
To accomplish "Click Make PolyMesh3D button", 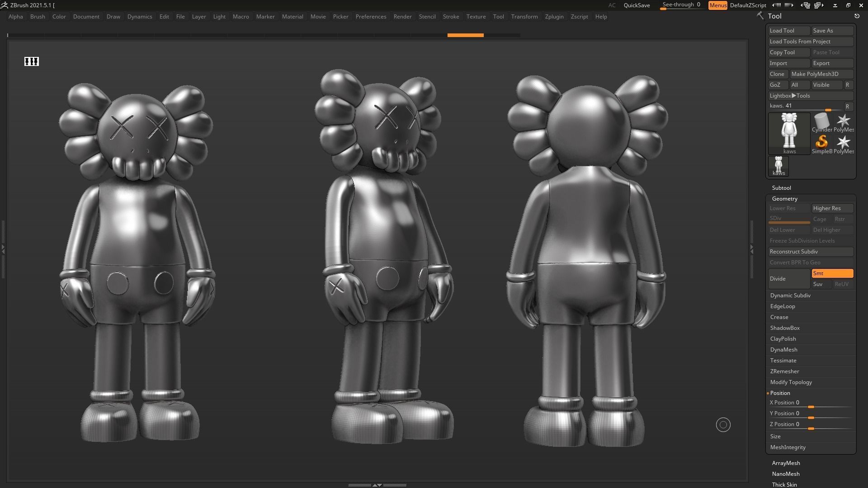I will tap(821, 74).
